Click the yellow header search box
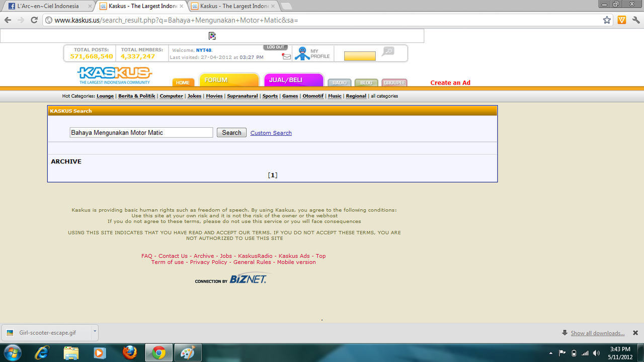 (360, 56)
